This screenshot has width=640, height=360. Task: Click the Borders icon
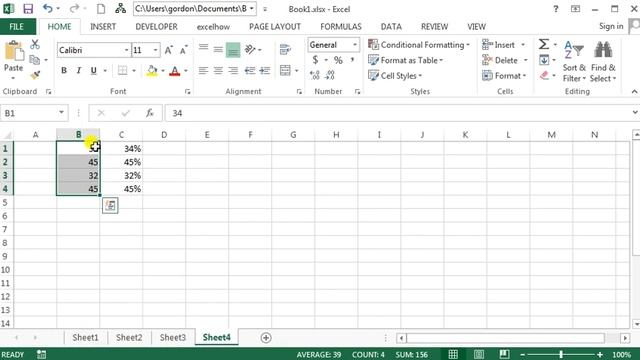pyautogui.click(x=122, y=71)
